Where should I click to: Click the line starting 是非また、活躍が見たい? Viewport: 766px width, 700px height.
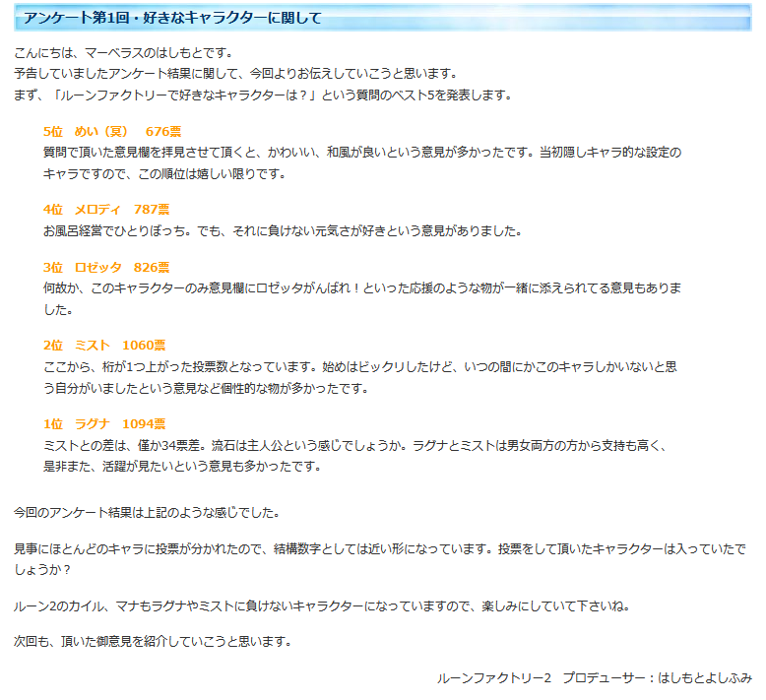point(182,467)
